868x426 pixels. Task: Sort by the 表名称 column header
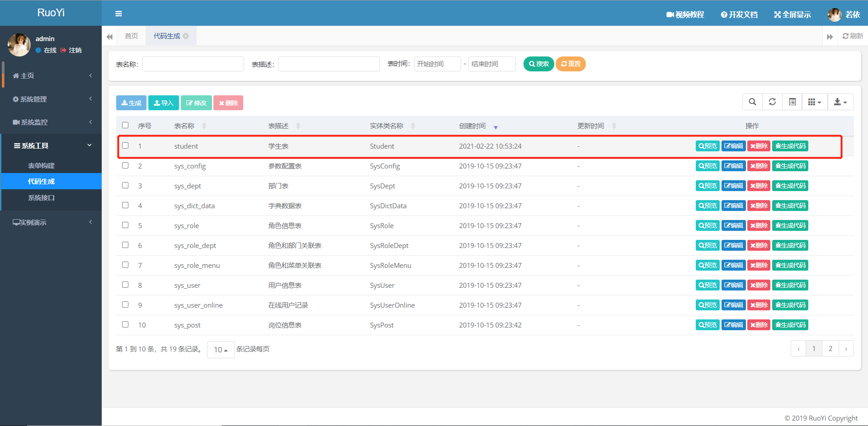point(190,126)
